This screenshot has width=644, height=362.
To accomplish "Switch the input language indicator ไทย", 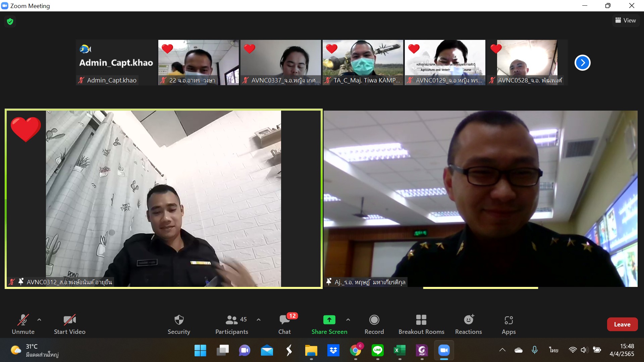I will pos(554,350).
